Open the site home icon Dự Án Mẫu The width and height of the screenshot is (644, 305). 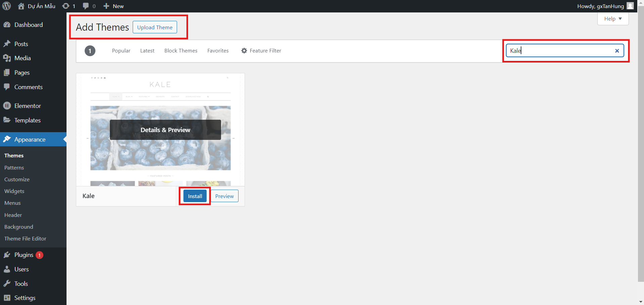coord(21,6)
